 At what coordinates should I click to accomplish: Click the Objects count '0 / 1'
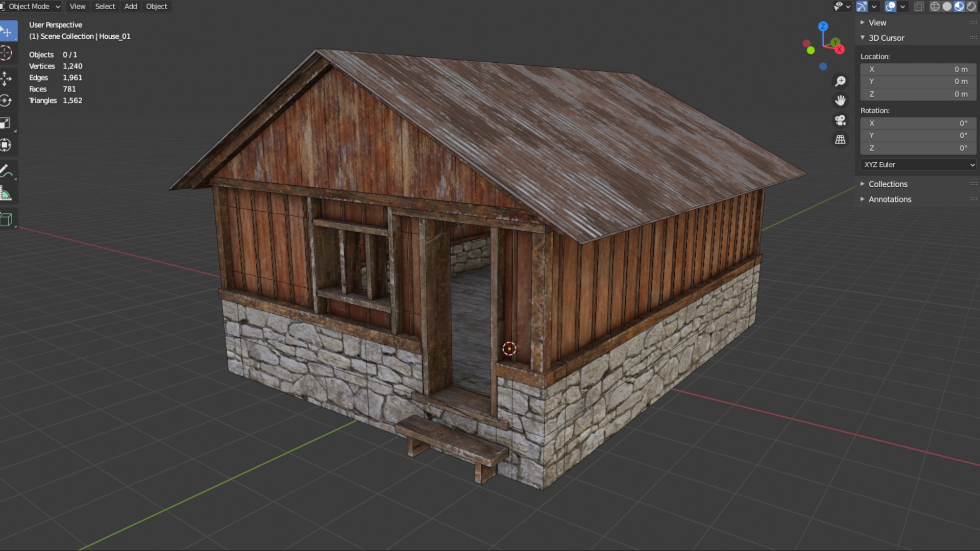pos(70,55)
